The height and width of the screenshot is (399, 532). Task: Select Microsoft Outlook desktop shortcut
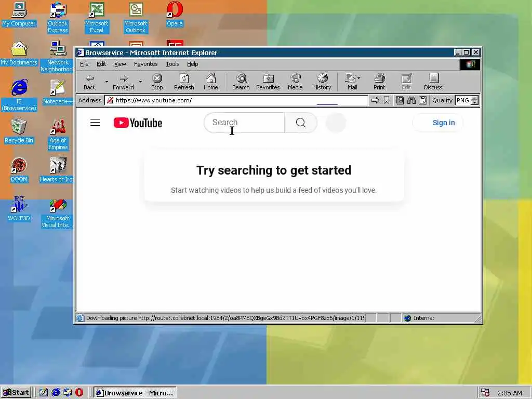(136, 18)
